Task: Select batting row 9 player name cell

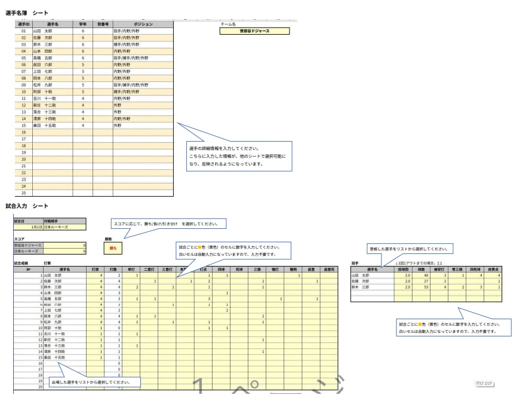Action: click(x=64, y=322)
